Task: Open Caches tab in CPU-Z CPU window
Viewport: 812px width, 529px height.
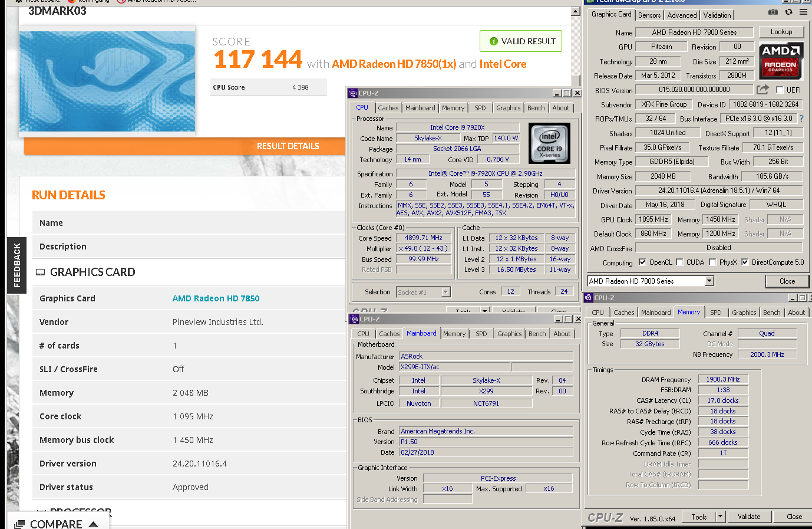Action: [x=388, y=108]
